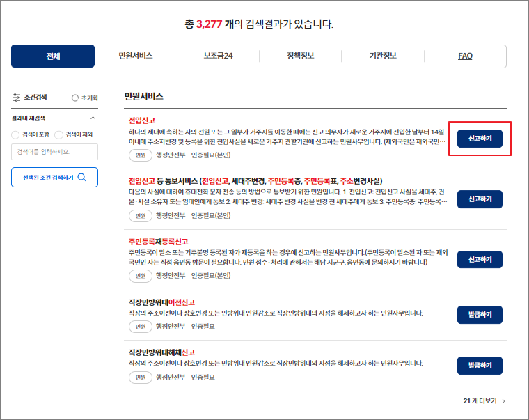529x420 pixels.
Task: Open the 주민등록재등록신고 result title
Action: pyautogui.click(x=158, y=242)
